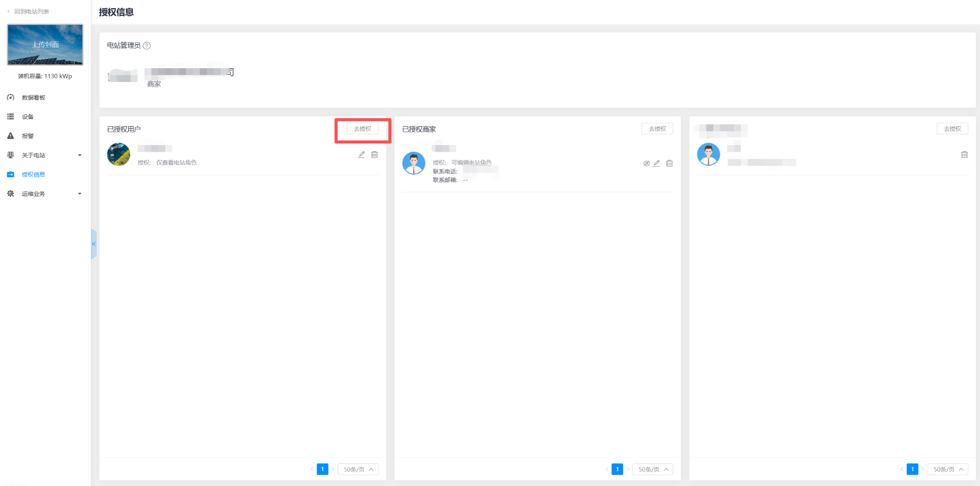Delete the authorized user with trash icon
This screenshot has height=486, width=980.
375,154
